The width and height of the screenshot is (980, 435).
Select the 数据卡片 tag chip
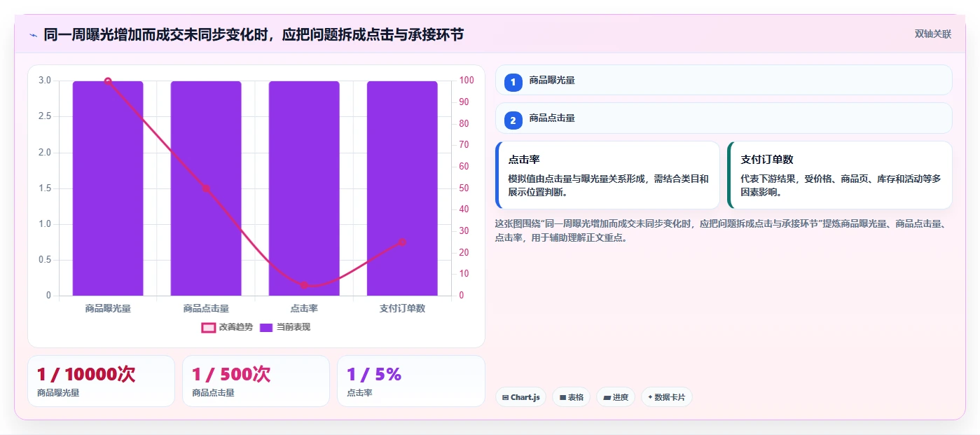pyautogui.click(x=666, y=397)
